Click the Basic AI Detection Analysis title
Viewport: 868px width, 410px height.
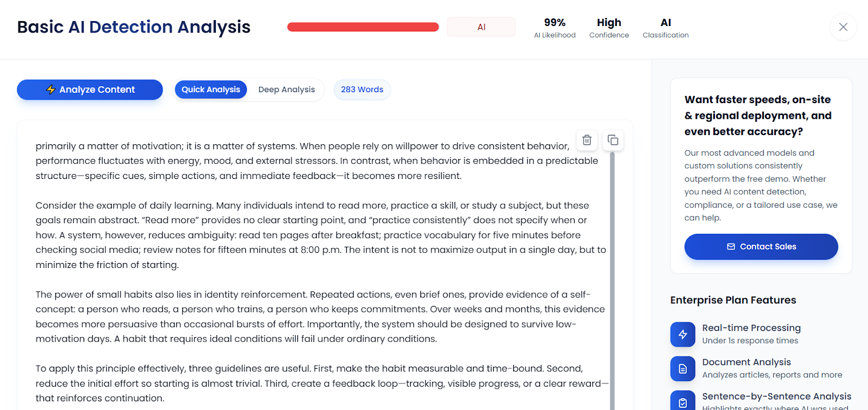(133, 27)
